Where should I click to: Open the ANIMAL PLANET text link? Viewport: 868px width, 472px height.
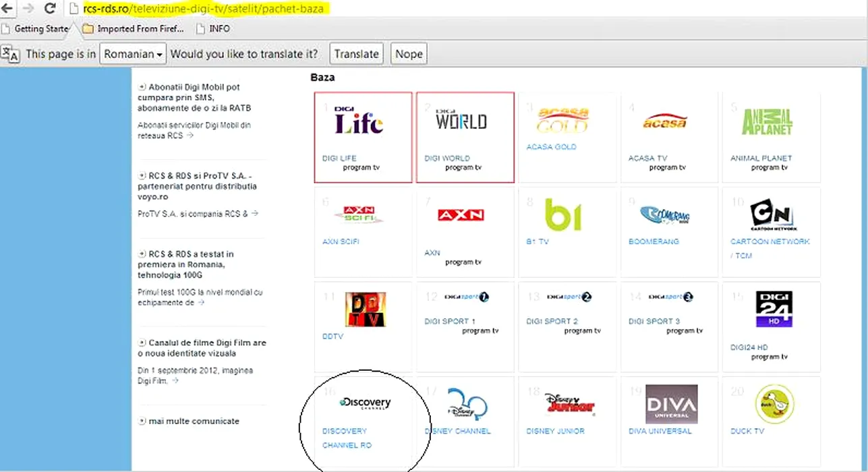click(x=761, y=158)
